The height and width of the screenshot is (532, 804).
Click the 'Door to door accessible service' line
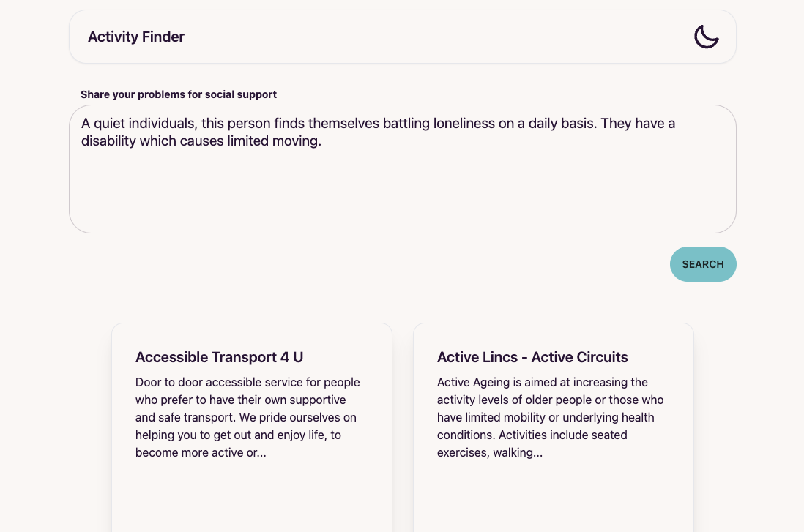(247, 382)
